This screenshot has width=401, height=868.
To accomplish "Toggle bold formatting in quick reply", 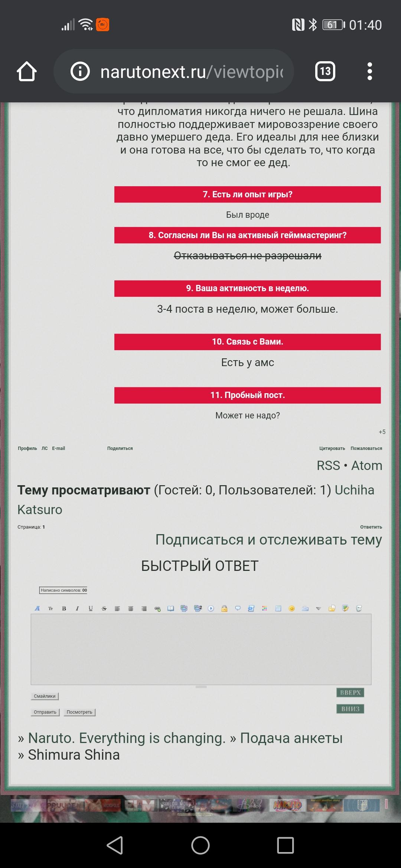I will [x=64, y=608].
